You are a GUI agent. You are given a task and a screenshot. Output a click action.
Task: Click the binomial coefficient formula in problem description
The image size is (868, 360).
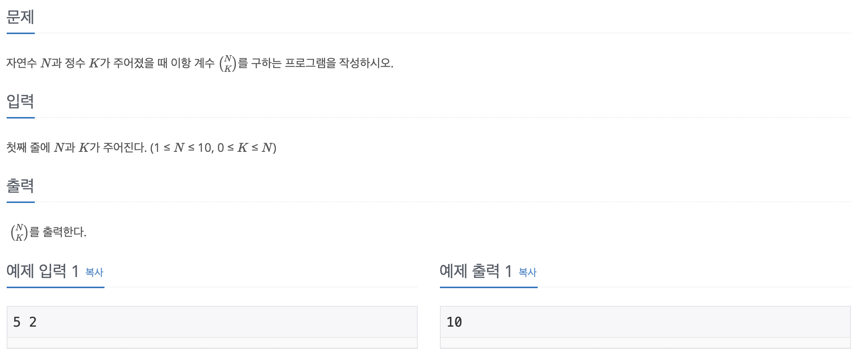(228, 63)
